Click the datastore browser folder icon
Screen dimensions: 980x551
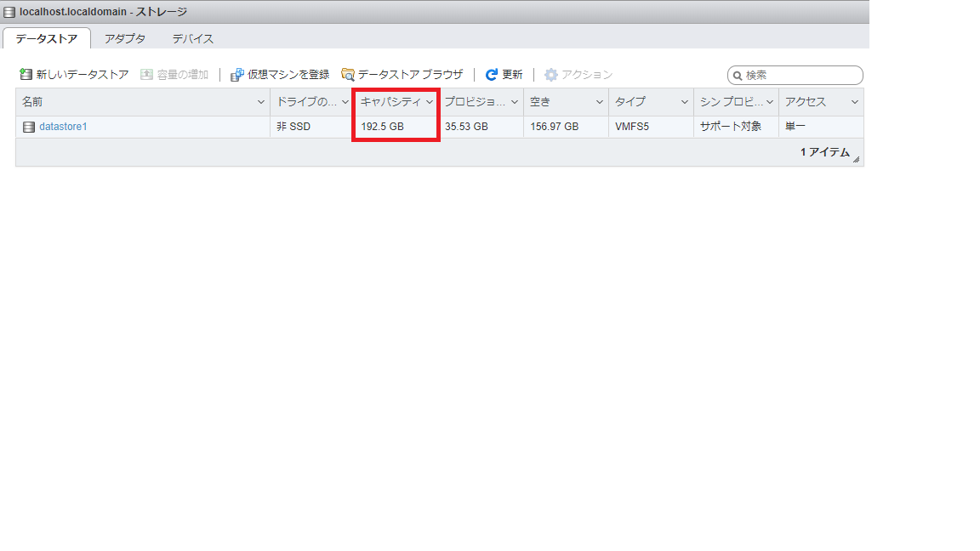pos(348,74)
